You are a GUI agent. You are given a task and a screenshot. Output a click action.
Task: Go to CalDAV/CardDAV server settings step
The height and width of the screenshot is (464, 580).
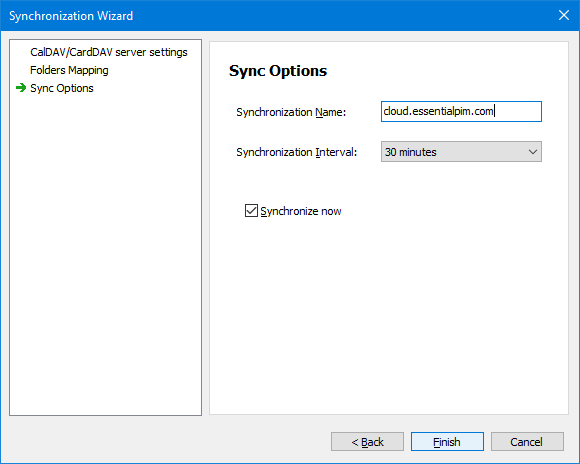click(x=109, y=52)
